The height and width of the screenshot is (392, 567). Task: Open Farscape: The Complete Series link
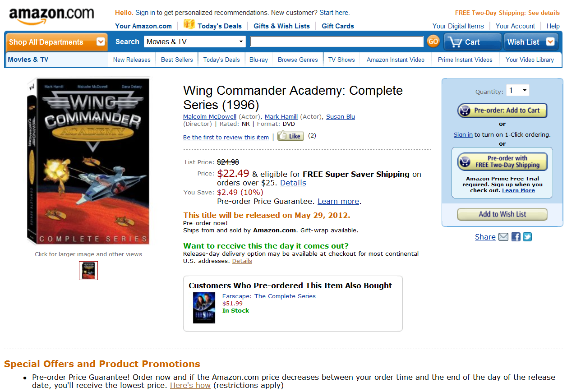point(269,296)
